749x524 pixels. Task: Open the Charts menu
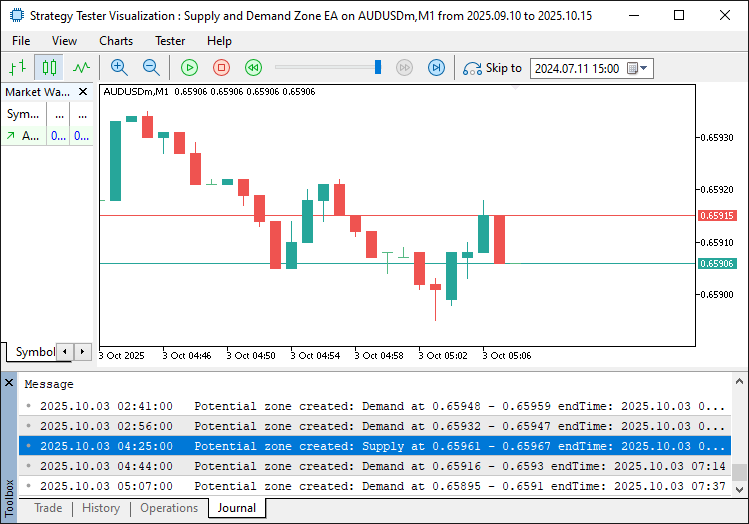[x=116, y=41]
